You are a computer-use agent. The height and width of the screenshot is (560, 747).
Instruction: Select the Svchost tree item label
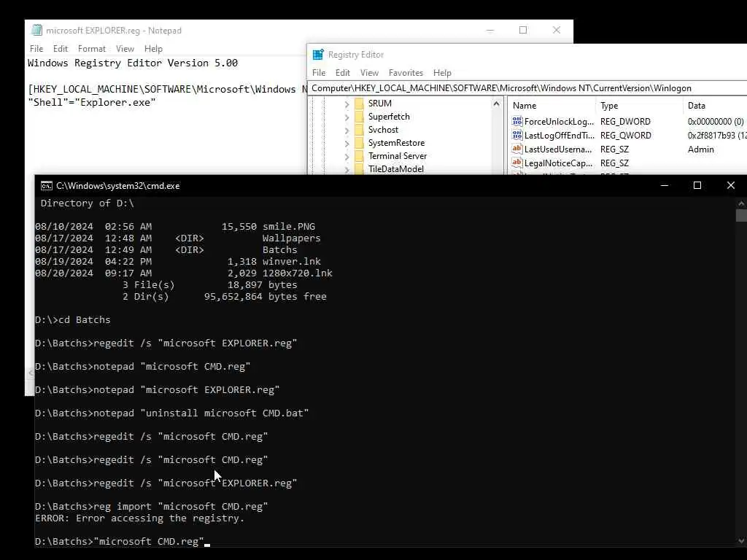(x=383, y=130)
